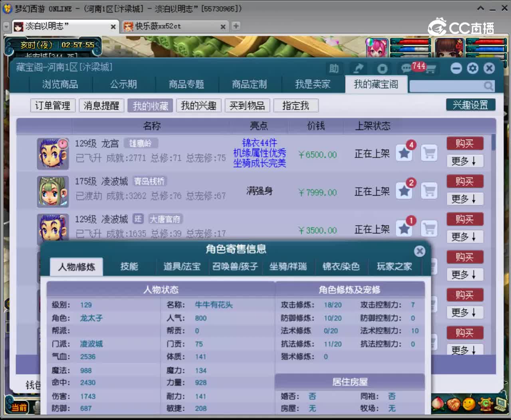511x420 pixels.
Task: Click the 还 tag on third listing
Action: 138,219
